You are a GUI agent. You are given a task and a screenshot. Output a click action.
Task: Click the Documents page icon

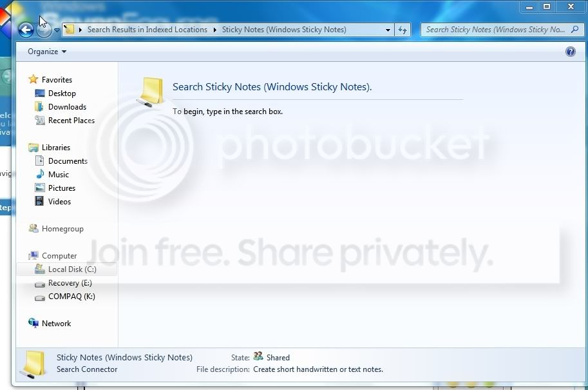[x=39, y=161]
